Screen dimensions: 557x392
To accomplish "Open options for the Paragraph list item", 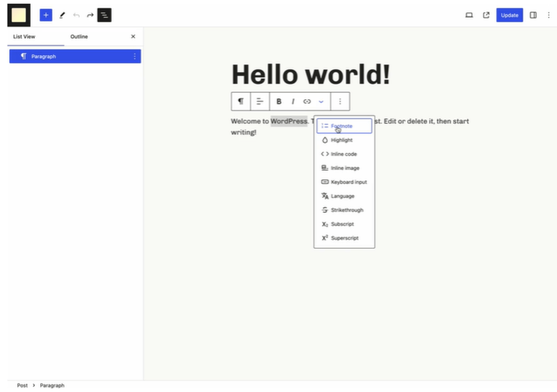I will 135,56.
